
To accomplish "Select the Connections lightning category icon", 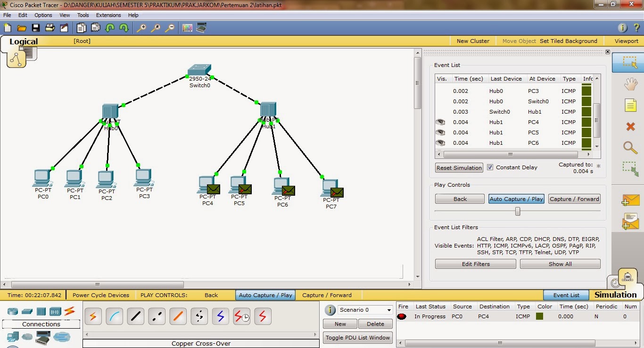I will tap(70, 311).
